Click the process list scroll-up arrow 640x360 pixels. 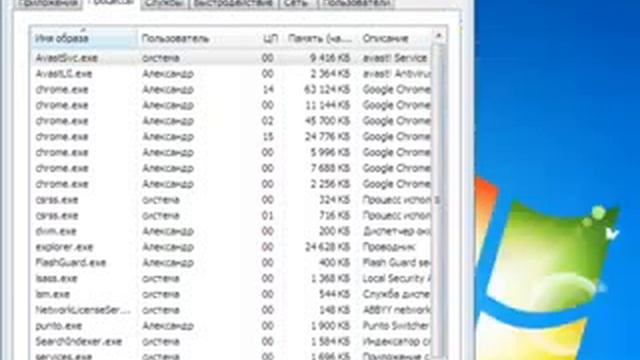point(439,37)
